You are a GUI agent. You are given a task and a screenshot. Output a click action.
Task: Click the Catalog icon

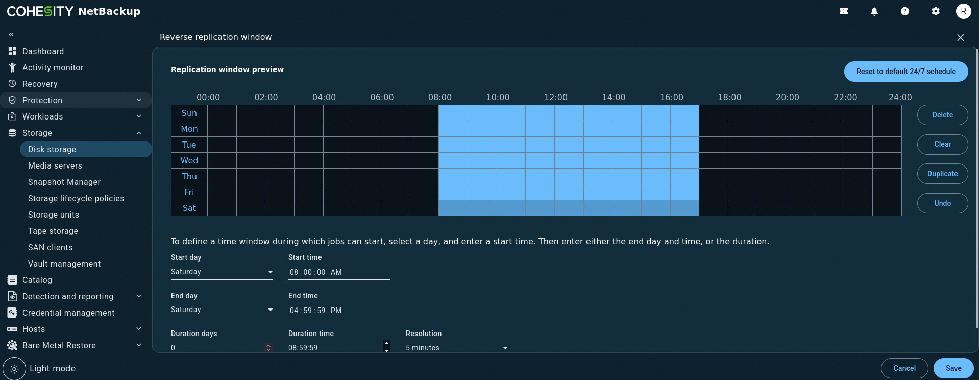tap(12, 280)
